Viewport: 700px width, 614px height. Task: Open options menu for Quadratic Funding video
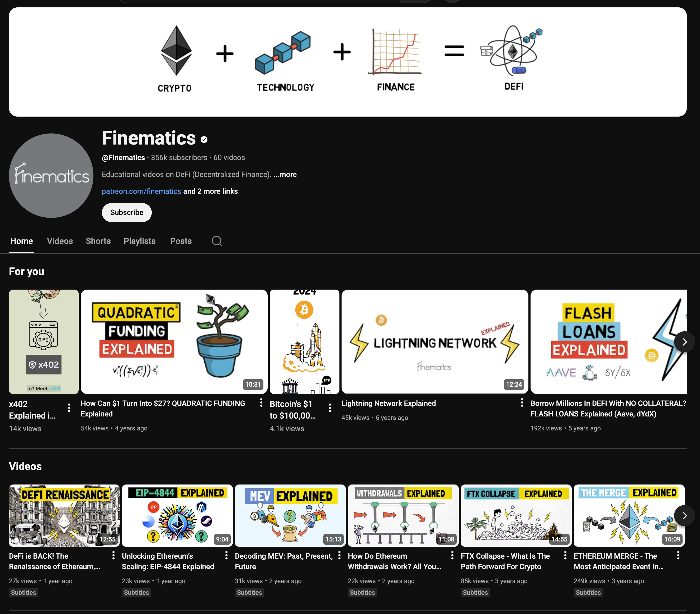(x=261, y=402)
